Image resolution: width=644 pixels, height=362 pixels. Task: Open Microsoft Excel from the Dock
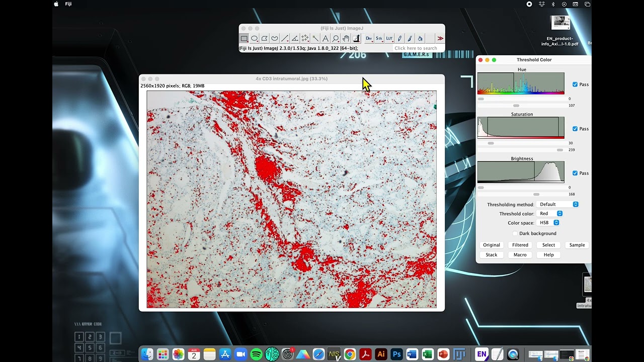[x=428, y=354]
